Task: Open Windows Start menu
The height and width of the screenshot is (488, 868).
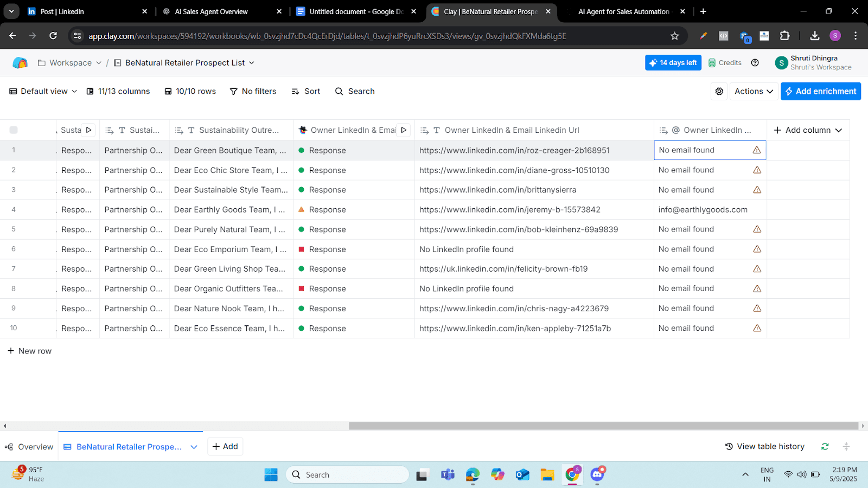Action: (x=271, y=475)
